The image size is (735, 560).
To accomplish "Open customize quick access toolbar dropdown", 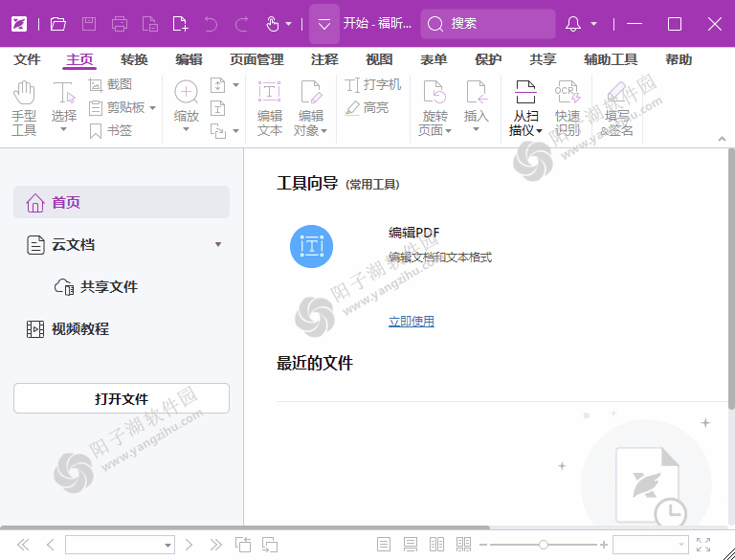I will (324, 24).
